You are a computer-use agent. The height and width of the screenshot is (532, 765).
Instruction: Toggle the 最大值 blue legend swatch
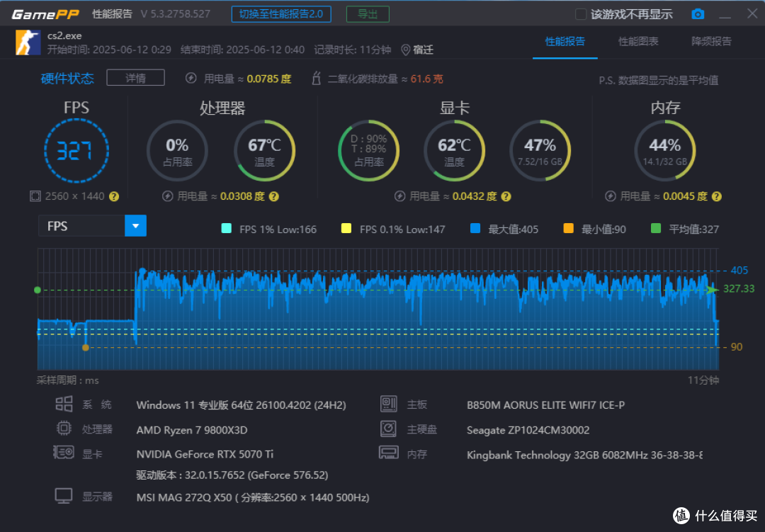[475, 228]
